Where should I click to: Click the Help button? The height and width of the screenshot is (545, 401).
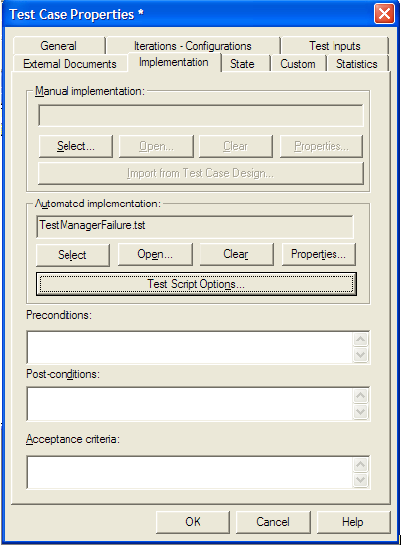(353, 522)
